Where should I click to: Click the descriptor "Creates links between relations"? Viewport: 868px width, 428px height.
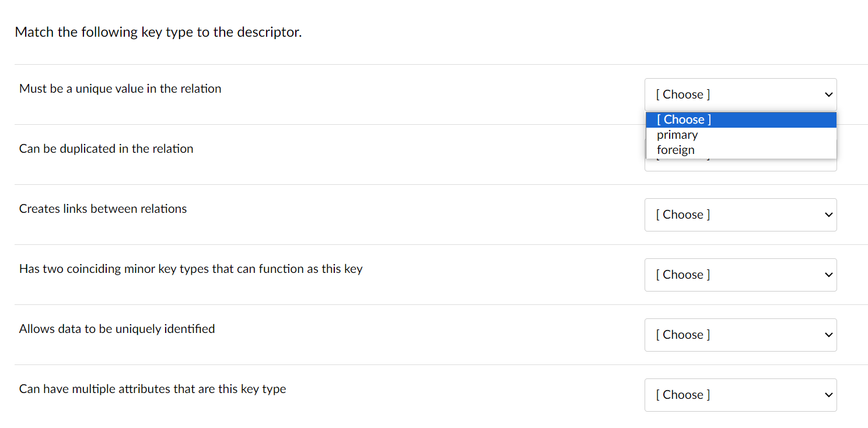pos(103,208)
